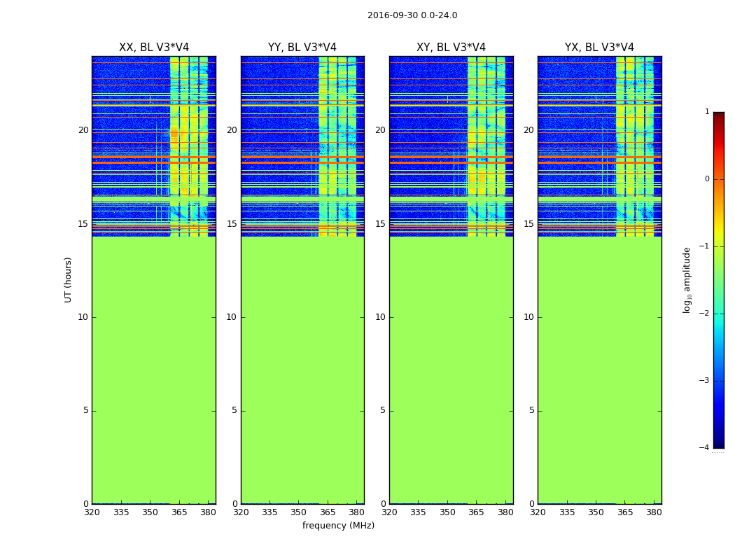Viewport: 735px width, 560px height.
Task: Click the dark blue bottom of the colorbar
Action: click(x=718, y=437)
